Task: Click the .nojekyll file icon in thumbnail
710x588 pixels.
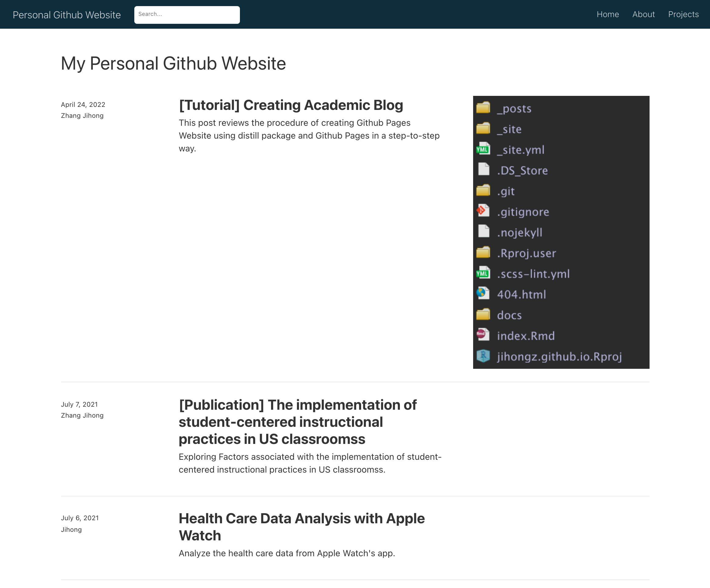Action: click(x=484, y=232)
